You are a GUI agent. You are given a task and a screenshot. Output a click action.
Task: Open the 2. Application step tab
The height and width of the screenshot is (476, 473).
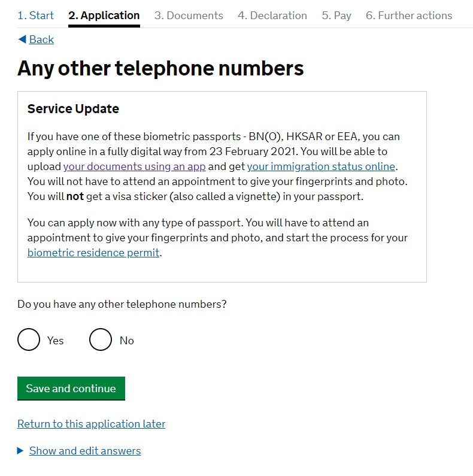[104, 16]
